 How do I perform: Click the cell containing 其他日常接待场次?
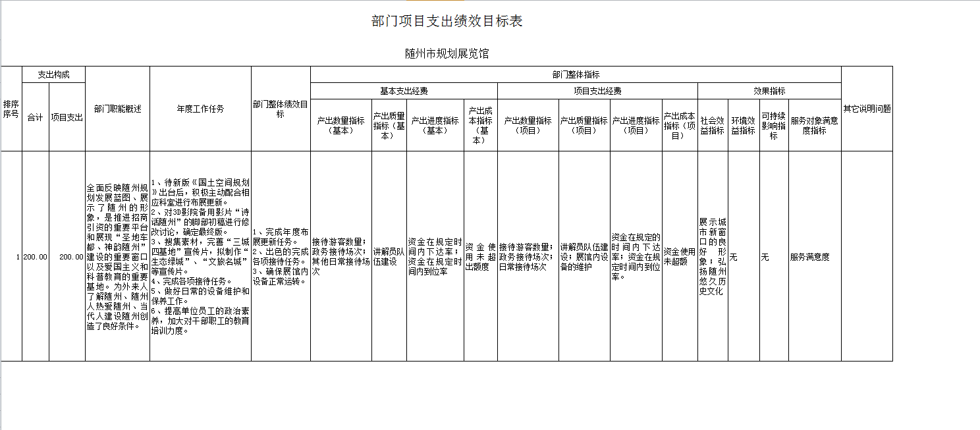click(340, 256)
